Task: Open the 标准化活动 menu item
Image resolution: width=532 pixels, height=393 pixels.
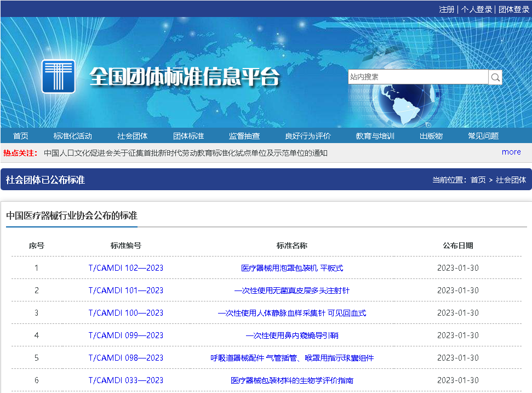Action: pyautogui.click(x=72, y=136)
